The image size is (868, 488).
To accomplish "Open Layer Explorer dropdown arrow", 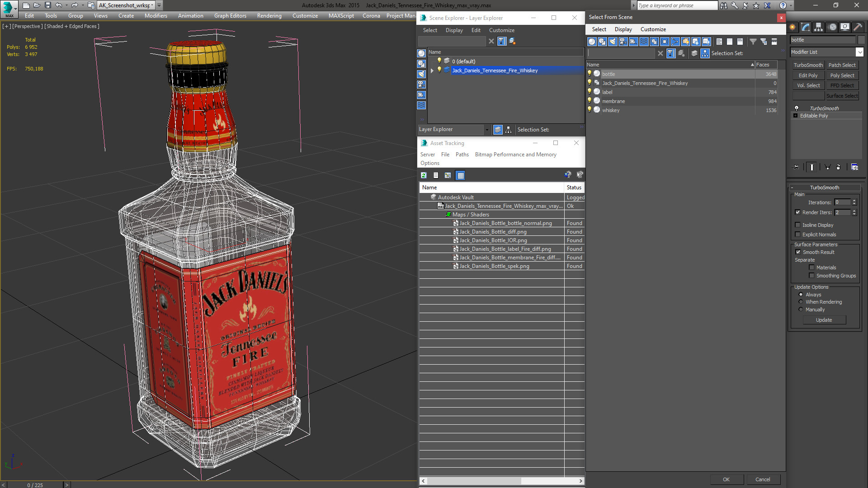I will tap(487, 130).
